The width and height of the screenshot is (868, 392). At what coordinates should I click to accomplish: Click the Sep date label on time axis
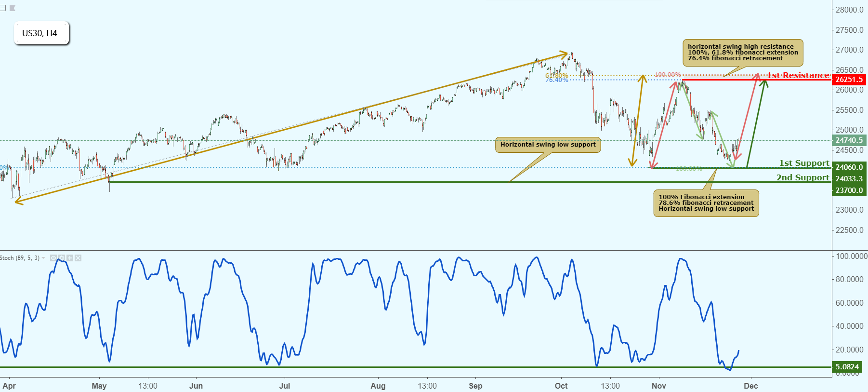click(x=475, y=386)
